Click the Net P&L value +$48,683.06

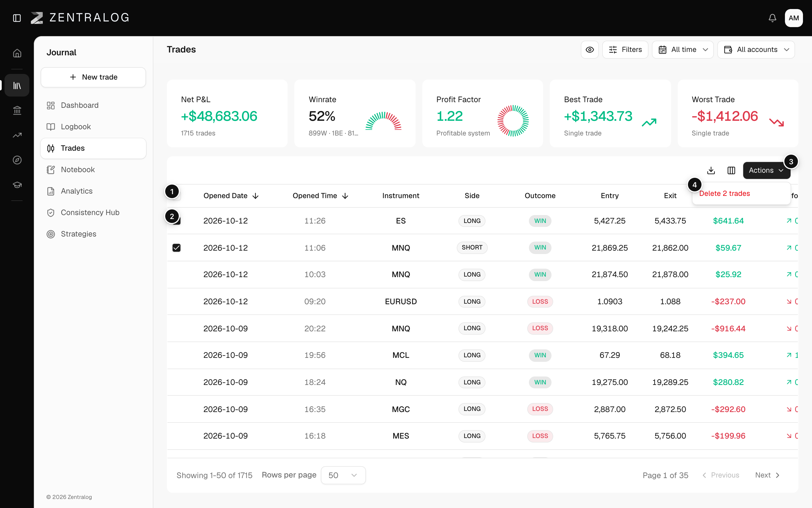219,116
